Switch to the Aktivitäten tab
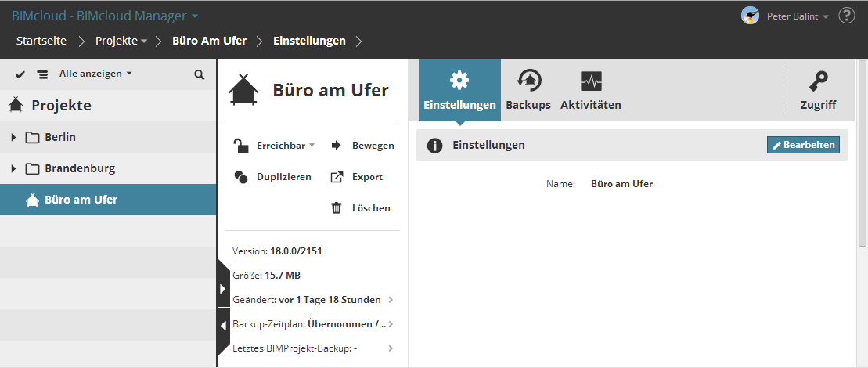This screenshot has width=868, height=368. pos(591,89)
